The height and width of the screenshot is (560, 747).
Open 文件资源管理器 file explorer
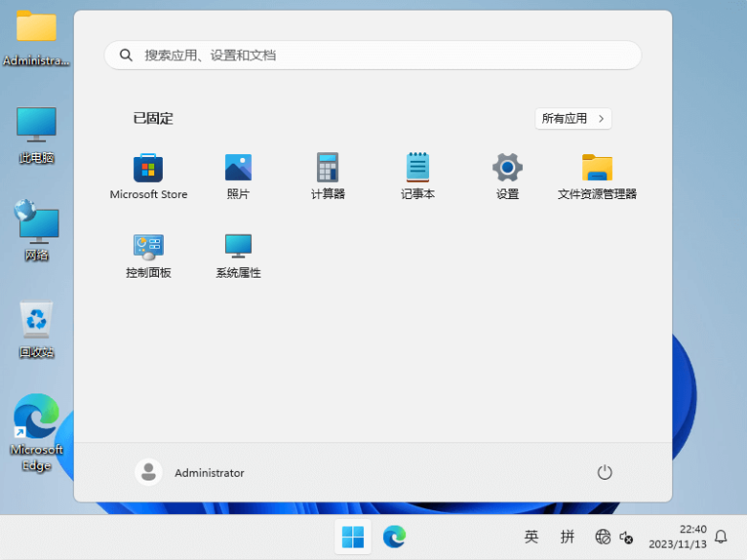click(x=597, y=176)
